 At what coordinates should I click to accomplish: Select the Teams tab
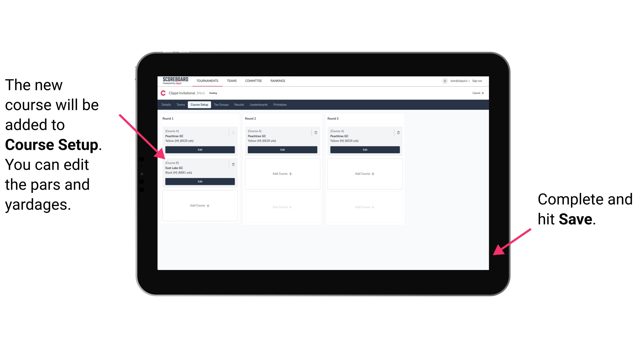pyautogui.click(x=180, y=105)
